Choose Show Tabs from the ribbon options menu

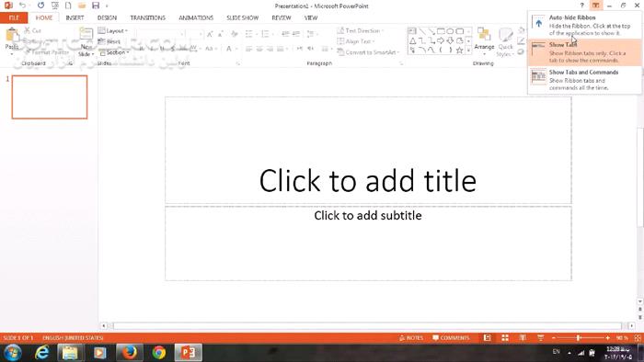[x=585, y=52]
